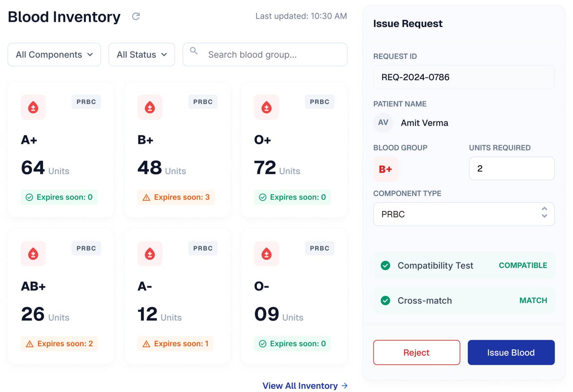Click the Issue Blood button

pyautogui.click(x=511, y=352)
